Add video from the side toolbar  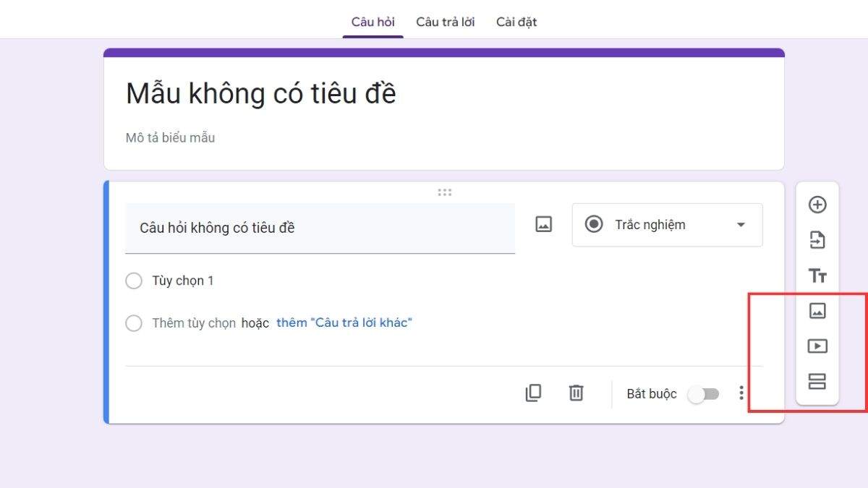coord(817,346)
